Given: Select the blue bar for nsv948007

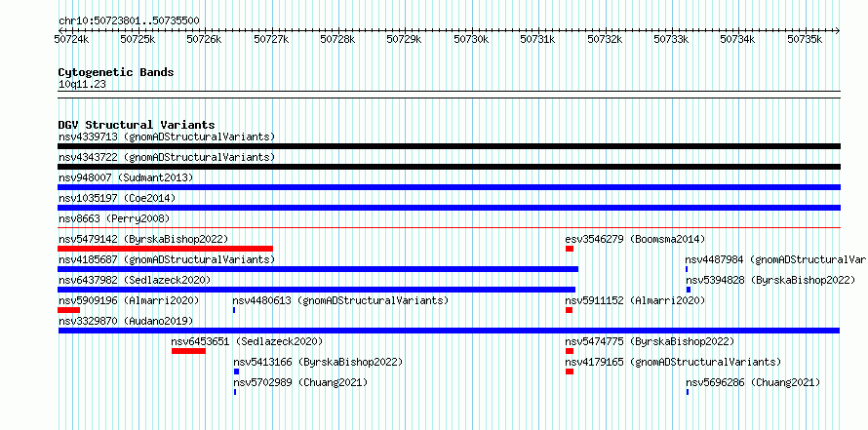Looking at the screenshot, I should (449, 187).
